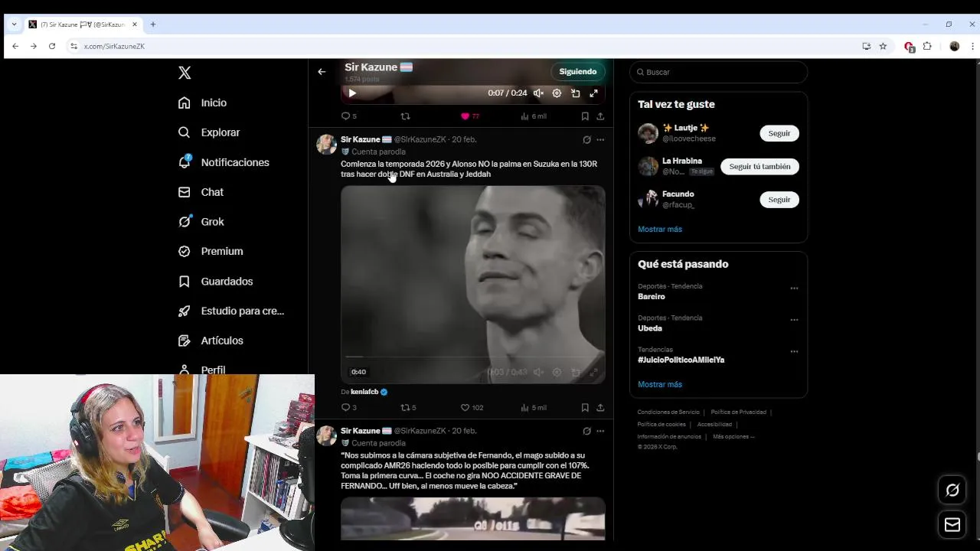Open floating Grok button
980x551 pixels.
952,491
